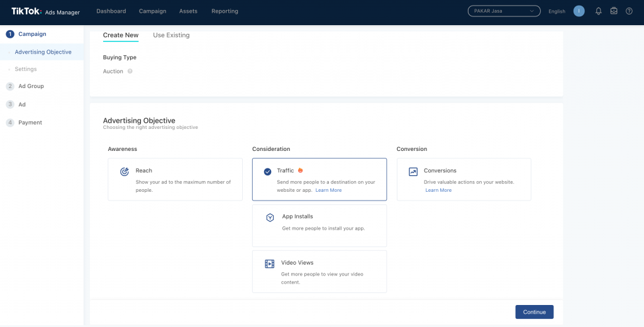644x327 pixels.
Task: Click the TikTok Ads Manager logo
Action: (45, 11)
